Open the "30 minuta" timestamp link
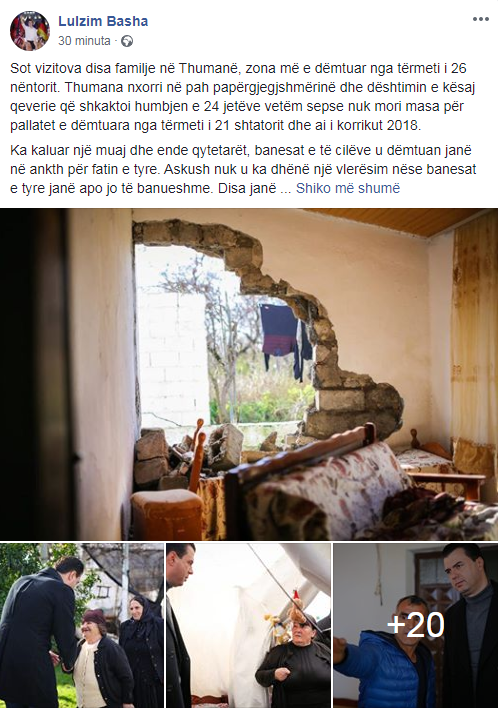498x709 pixels. pos(84,41)
